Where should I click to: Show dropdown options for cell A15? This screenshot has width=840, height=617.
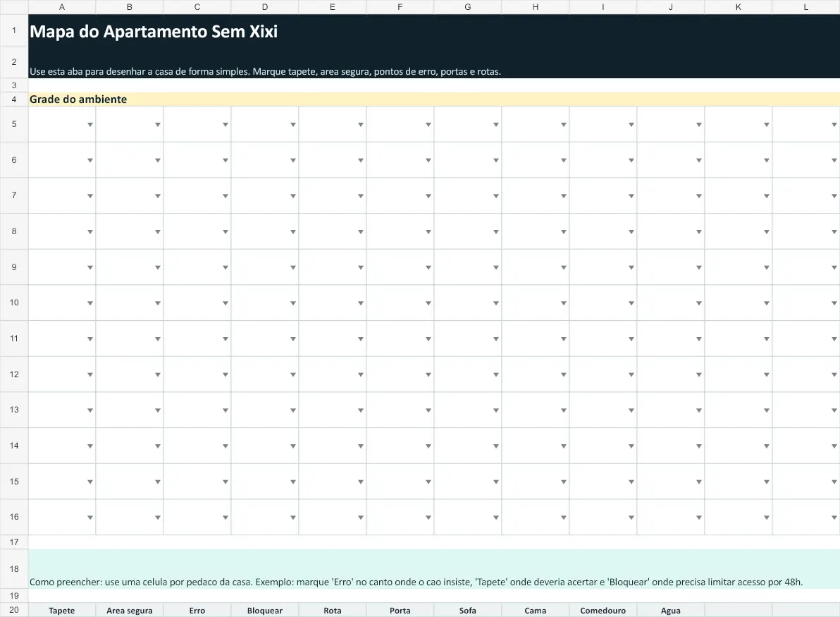click(90, 482)
